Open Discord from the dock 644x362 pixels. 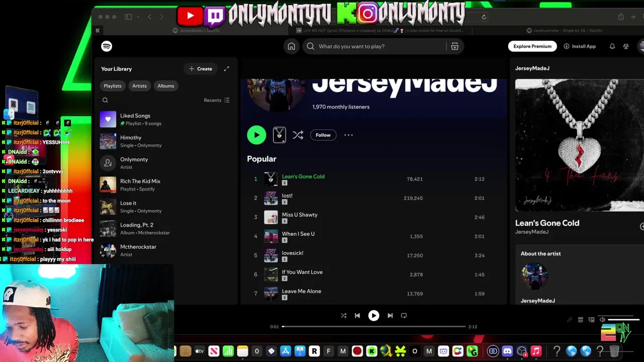click(507, 351)
